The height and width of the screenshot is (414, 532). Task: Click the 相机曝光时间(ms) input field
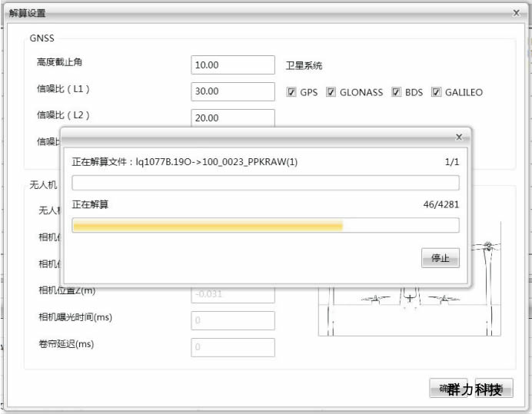[x=232, y=321]
